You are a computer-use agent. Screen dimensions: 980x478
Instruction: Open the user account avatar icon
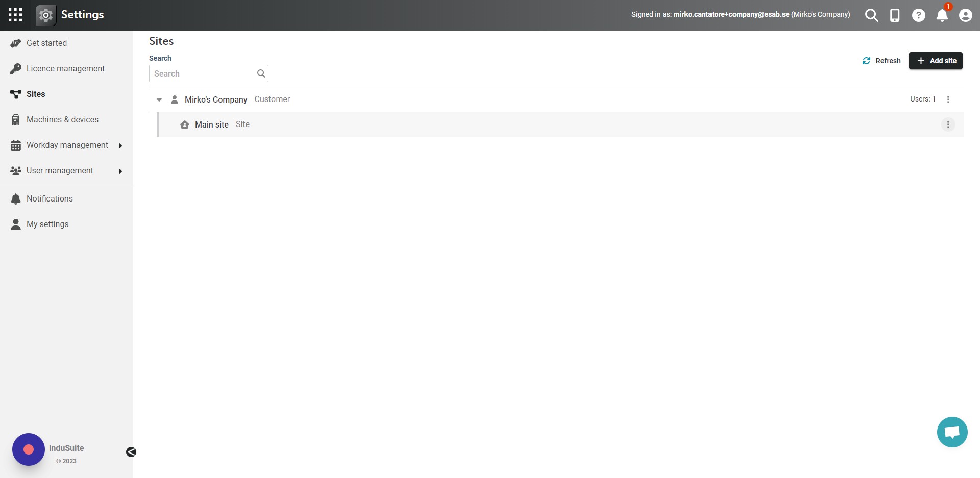point(966,15)
